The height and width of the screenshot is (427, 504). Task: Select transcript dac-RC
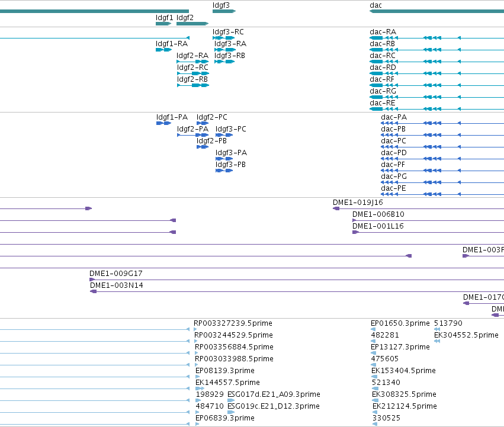click(437, 62)
